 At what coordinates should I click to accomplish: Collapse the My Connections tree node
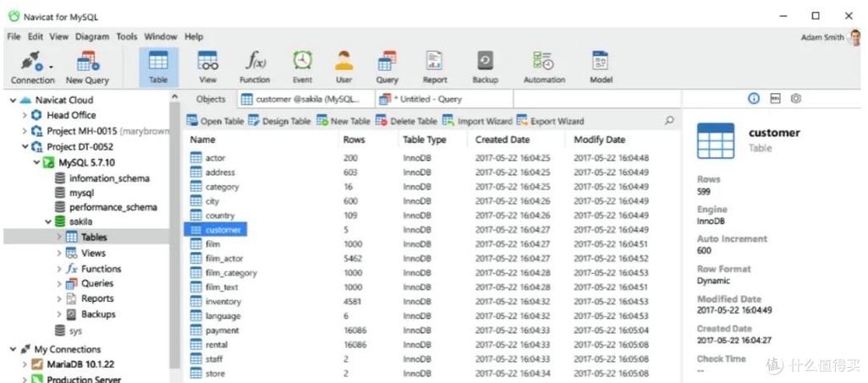pos(12,349)
